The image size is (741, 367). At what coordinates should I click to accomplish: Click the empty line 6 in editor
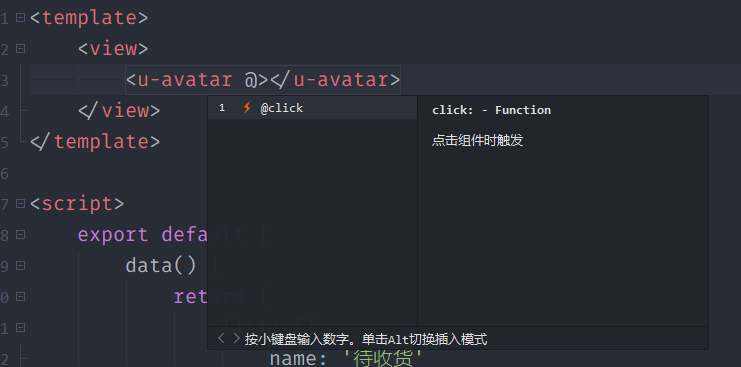click(378, 173)
